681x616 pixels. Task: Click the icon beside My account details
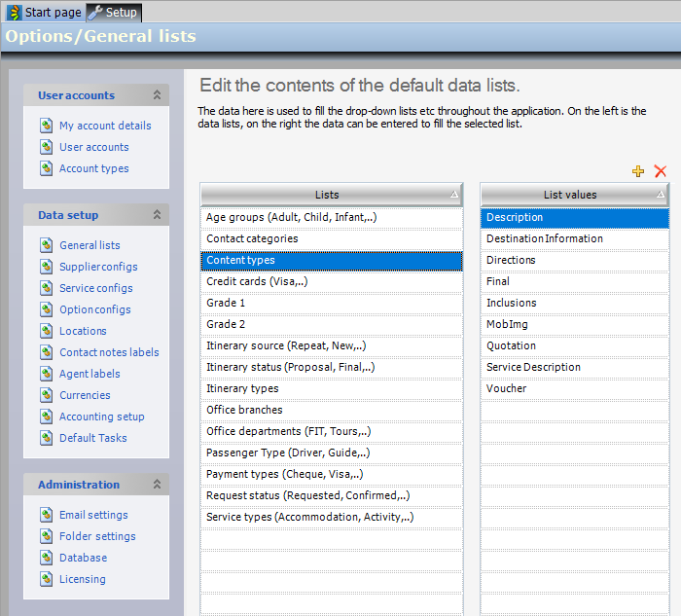click(46, 126)
